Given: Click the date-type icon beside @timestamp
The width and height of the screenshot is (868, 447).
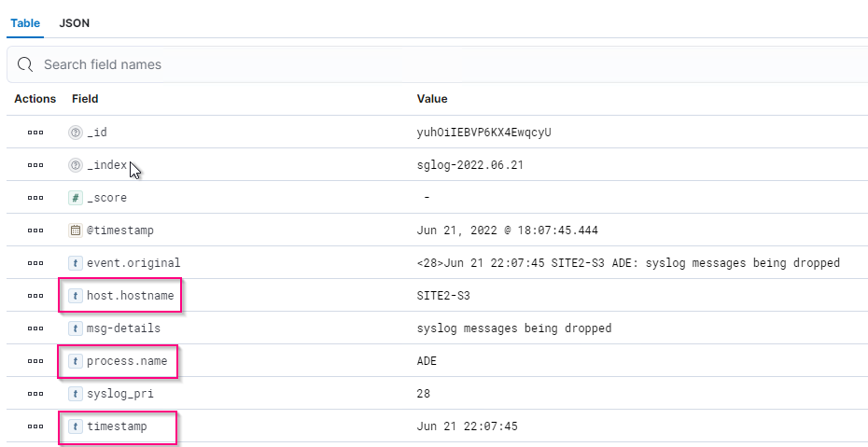Looking at the screenshot, I should coord(76,230).
